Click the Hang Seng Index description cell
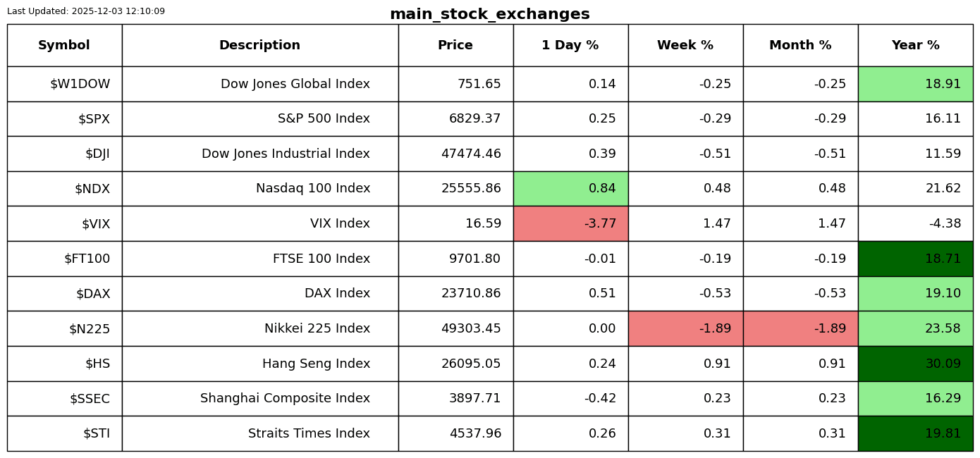 click(316, 364)
